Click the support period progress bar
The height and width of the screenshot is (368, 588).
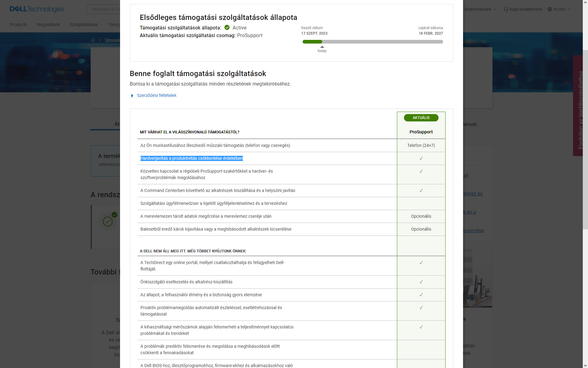point(372,42)
